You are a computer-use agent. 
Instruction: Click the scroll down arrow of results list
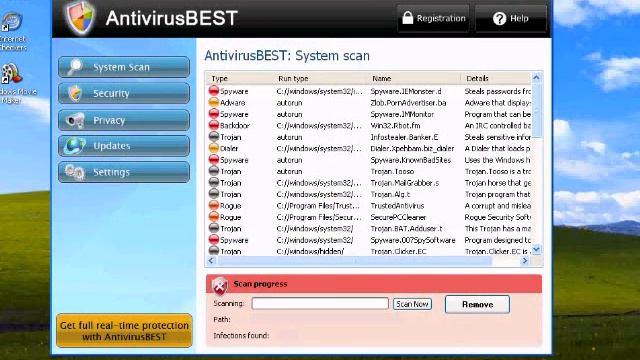pos(536,249)
